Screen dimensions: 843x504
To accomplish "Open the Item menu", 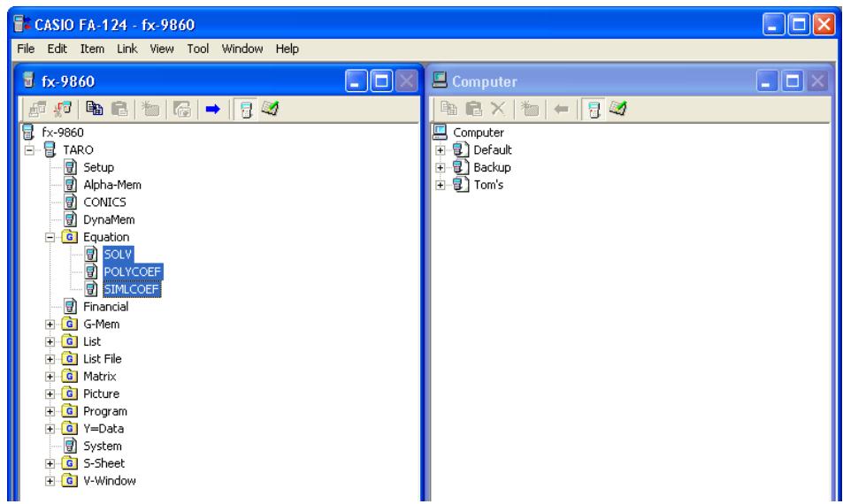I will click(92, 49).
